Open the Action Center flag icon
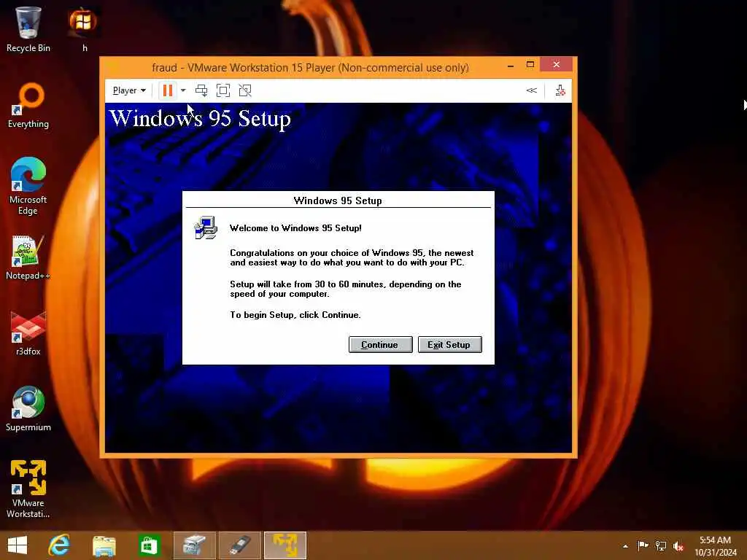The width and height of the screenshot is (747, 560). [643, 545]
